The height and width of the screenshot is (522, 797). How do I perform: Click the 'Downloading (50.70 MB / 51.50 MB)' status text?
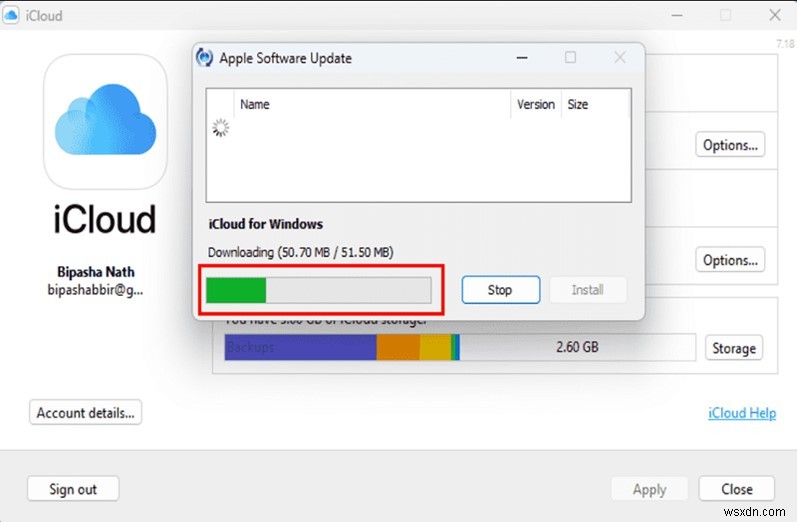(x=300, y=252)
